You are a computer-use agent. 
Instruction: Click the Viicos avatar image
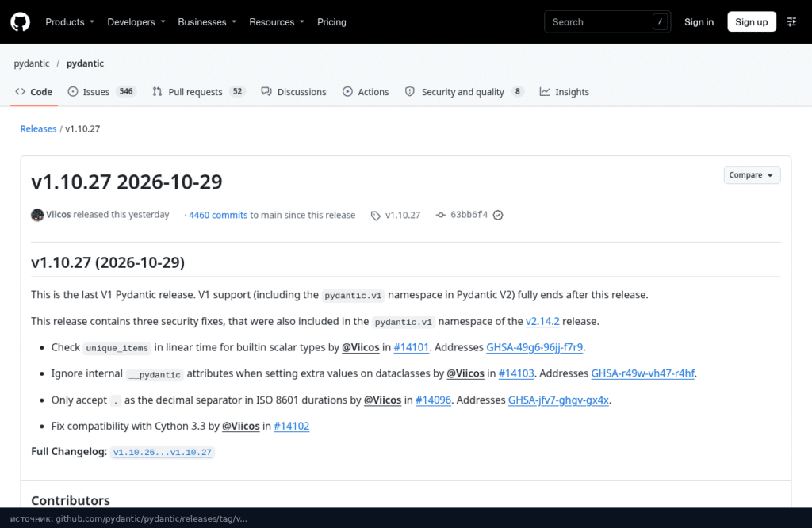click(x=37, y=215)
